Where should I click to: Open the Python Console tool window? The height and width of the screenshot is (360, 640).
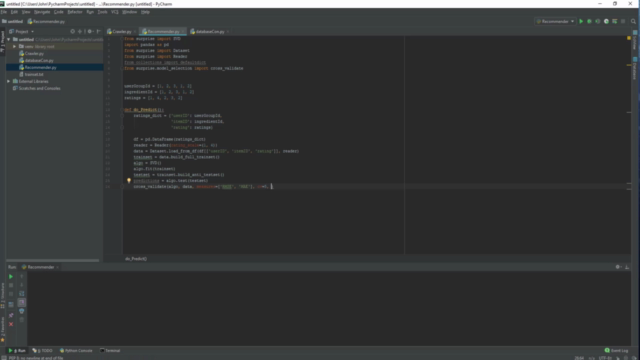[76, 351]
